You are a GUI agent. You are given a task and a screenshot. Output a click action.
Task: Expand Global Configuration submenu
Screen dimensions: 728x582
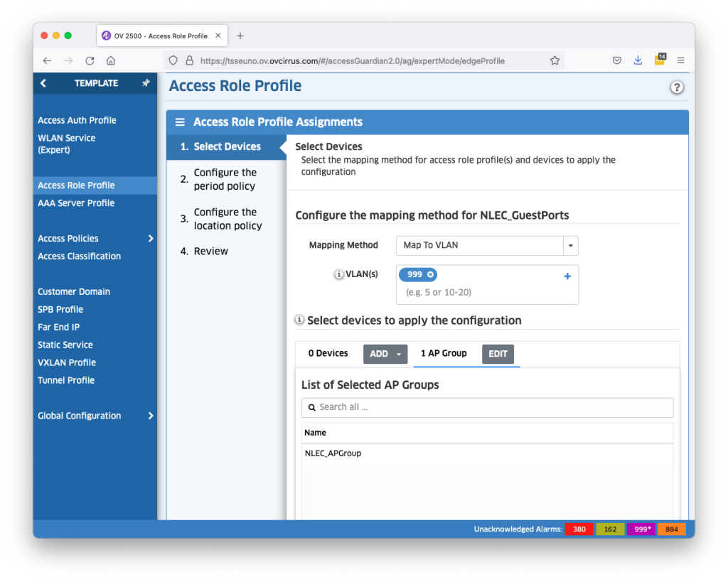coord(150,416)
